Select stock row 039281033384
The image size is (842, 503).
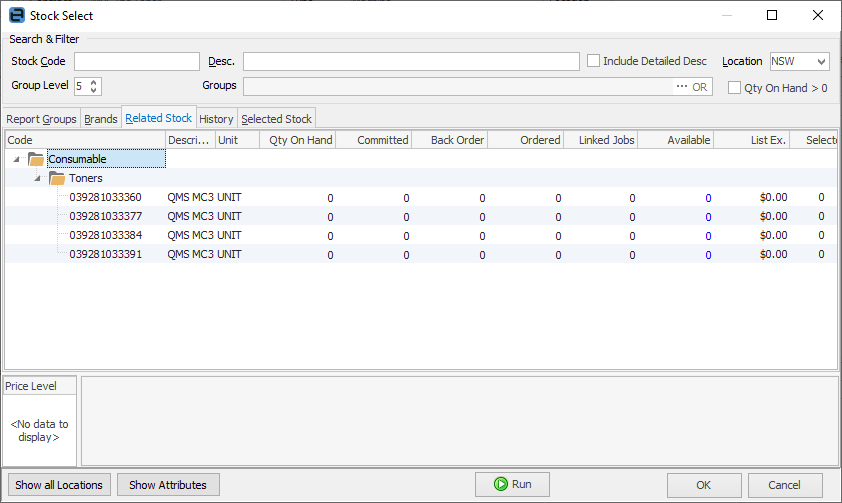pyautogui.click(x=421, y=235)
